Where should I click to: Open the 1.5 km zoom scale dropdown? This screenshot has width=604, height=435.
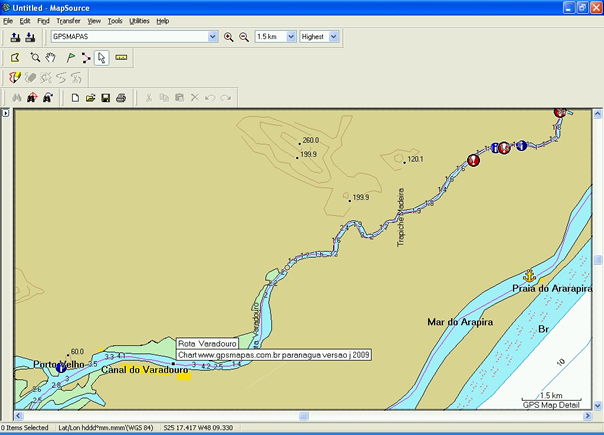[x=290, y=37]
